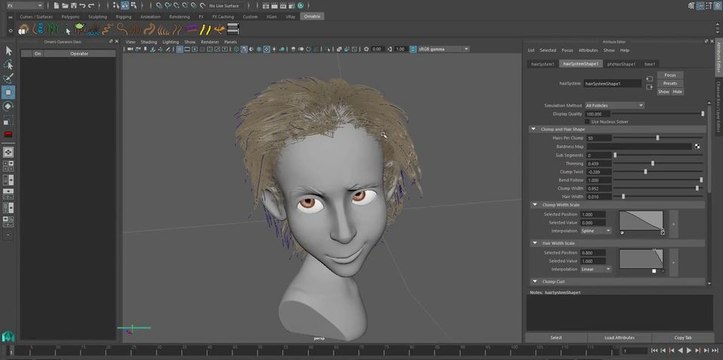
Task: Open the viewport Shading menu
Action: tap(148, 41)
